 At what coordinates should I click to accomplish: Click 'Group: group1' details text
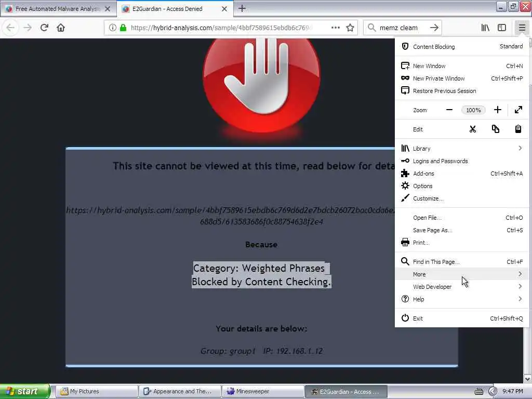pyautogui.click(x=228, y=351)
